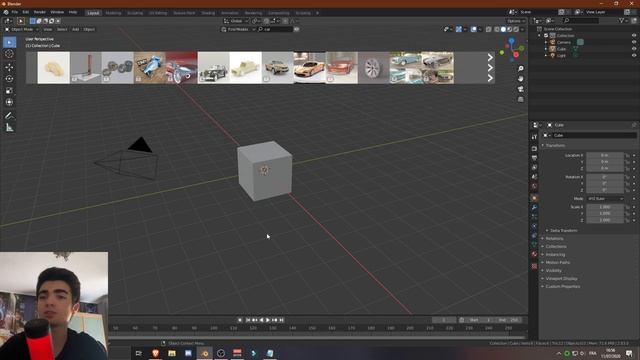Click the viewport zoom magnifier icon
This screenshot has width=640, height=360.
(x=520, y=69)
